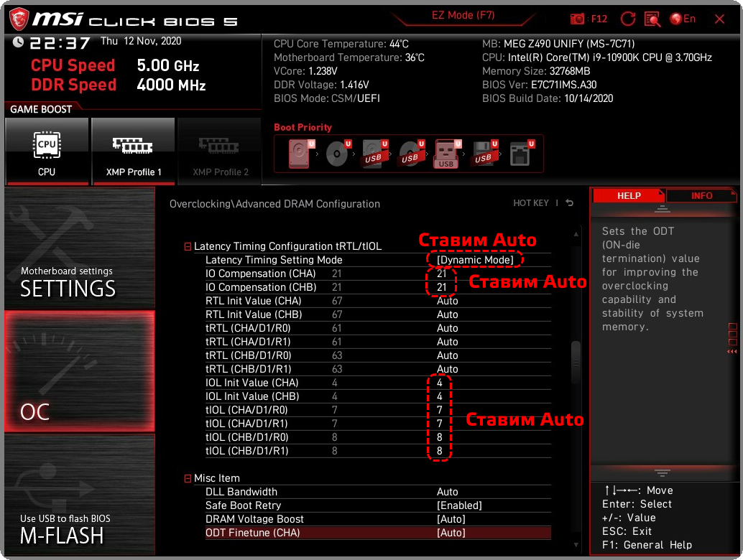The image size is (743, 560).
Task: Select optical disc icon in Boot Priority
Action: (x=338, y=154)
